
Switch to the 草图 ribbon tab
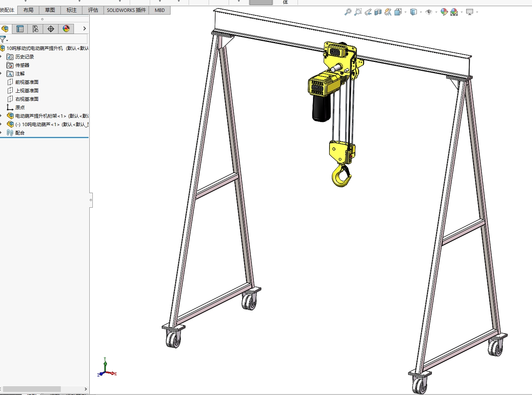click(50, 10)
